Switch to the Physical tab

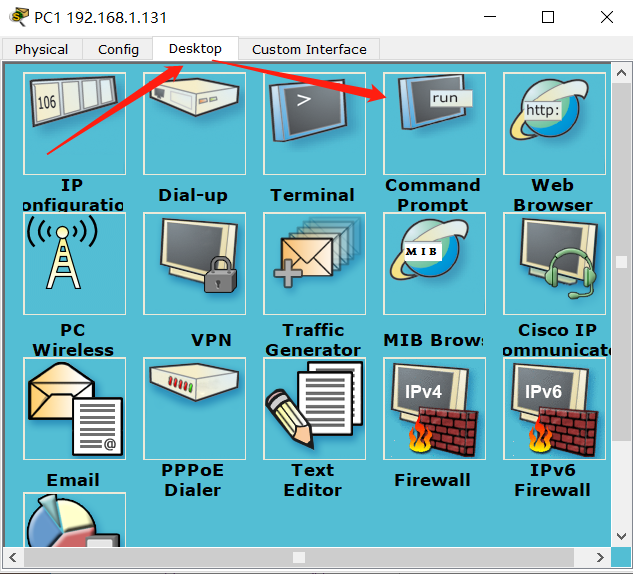pos(42,49)
